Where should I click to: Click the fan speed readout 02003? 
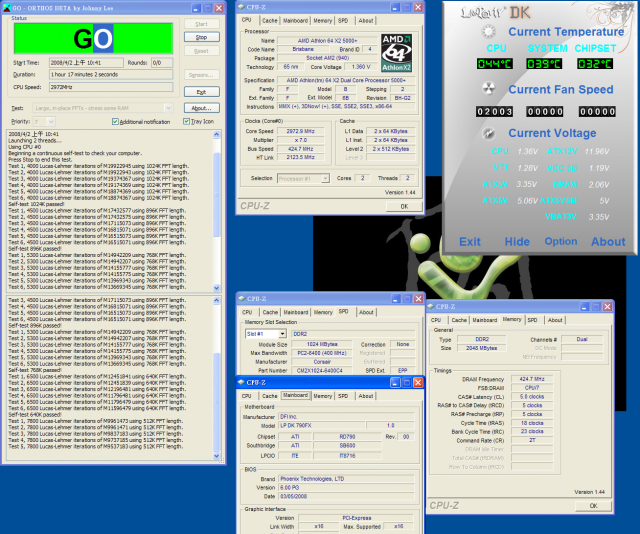(494, 111)
